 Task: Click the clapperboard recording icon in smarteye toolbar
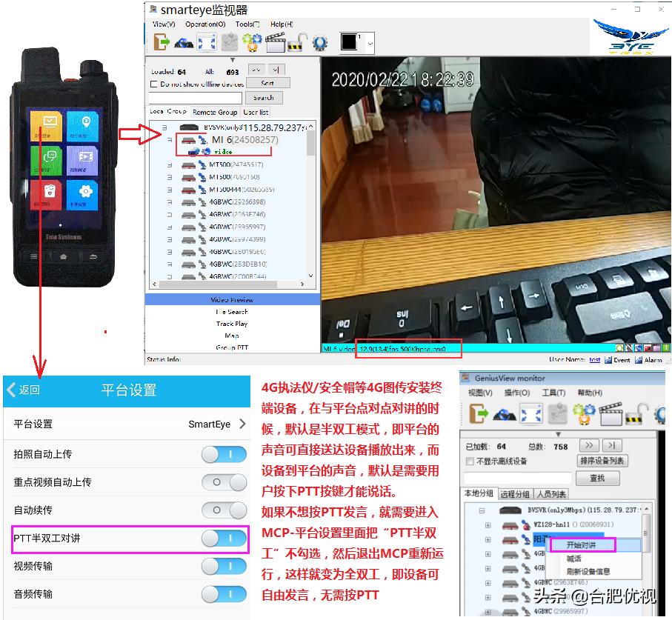[x=276, y=42]
